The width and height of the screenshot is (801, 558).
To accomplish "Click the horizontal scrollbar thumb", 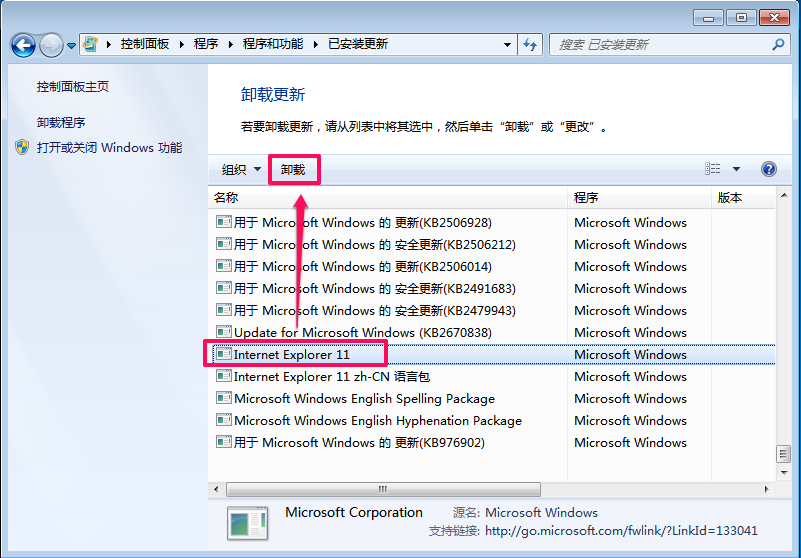I will tap(383, 490).
